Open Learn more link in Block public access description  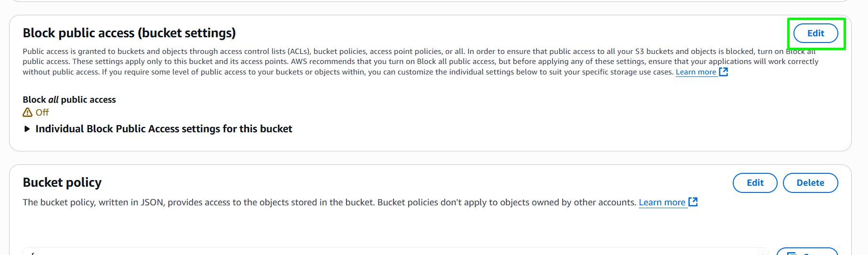pos(695,72)
